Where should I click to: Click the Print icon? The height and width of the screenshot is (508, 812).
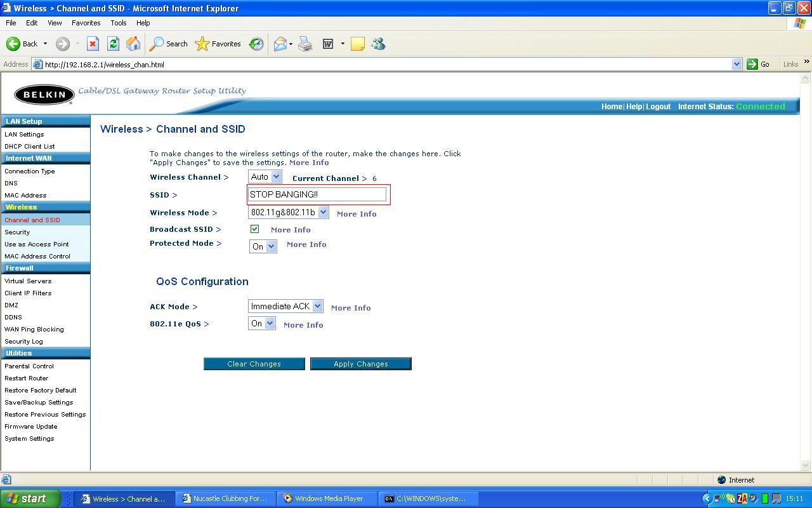tap(305, 44)
